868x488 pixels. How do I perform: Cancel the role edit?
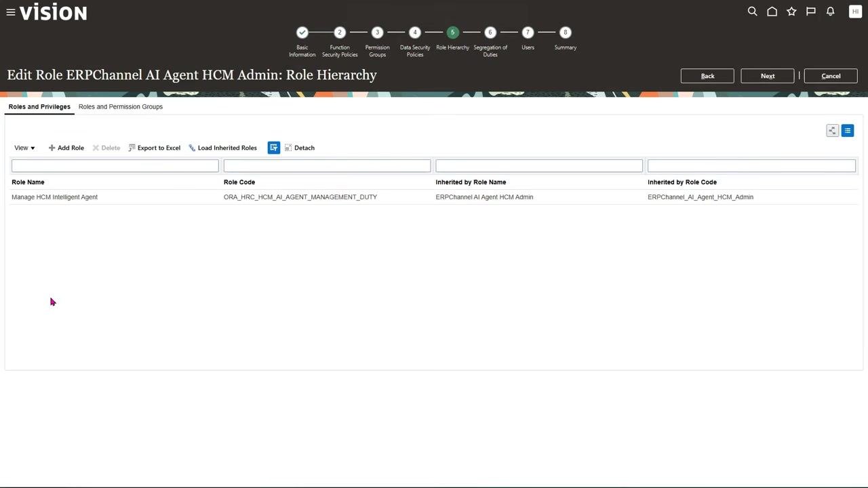(x=831, y=76)
